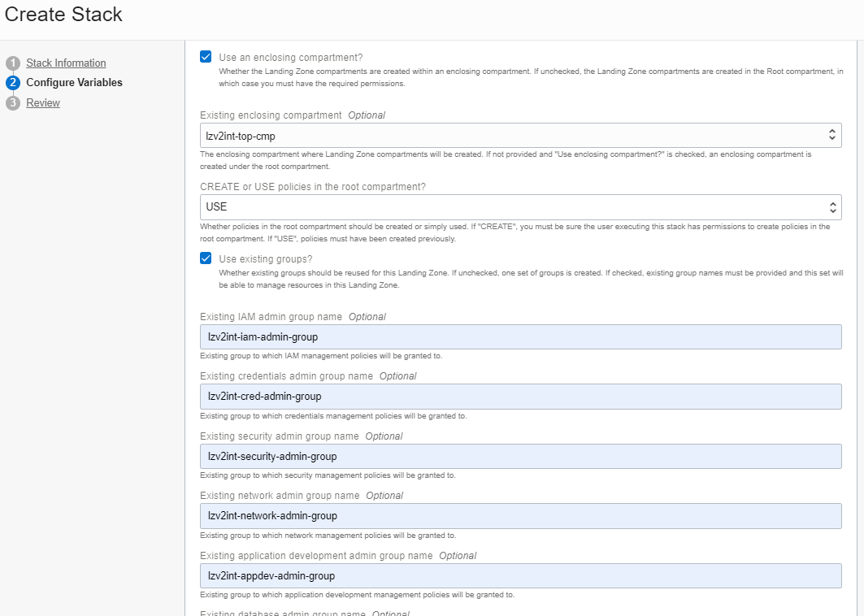Click application development admin group field
Screen dimensions: 864x616
(x=520, y=576)
